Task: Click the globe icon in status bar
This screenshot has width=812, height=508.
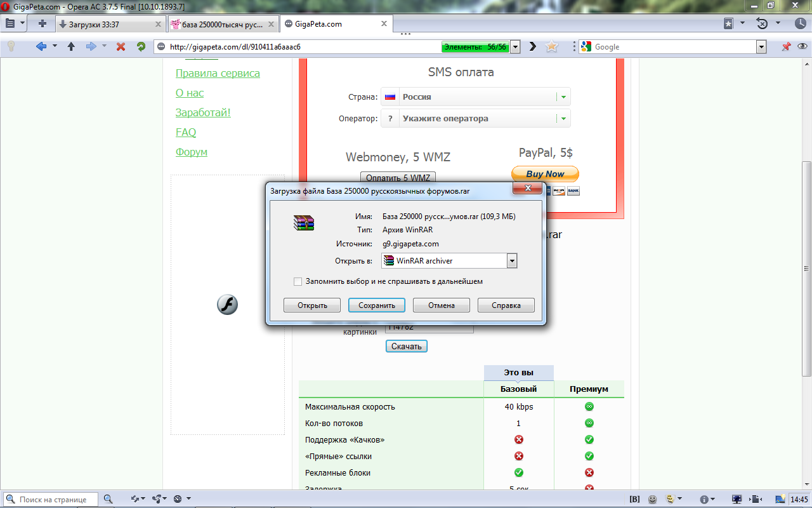Action: click(178, 499)
